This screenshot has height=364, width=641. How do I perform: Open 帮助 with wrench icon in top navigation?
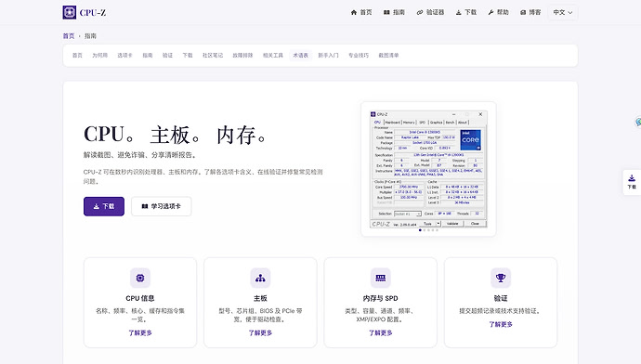point(498,12)
